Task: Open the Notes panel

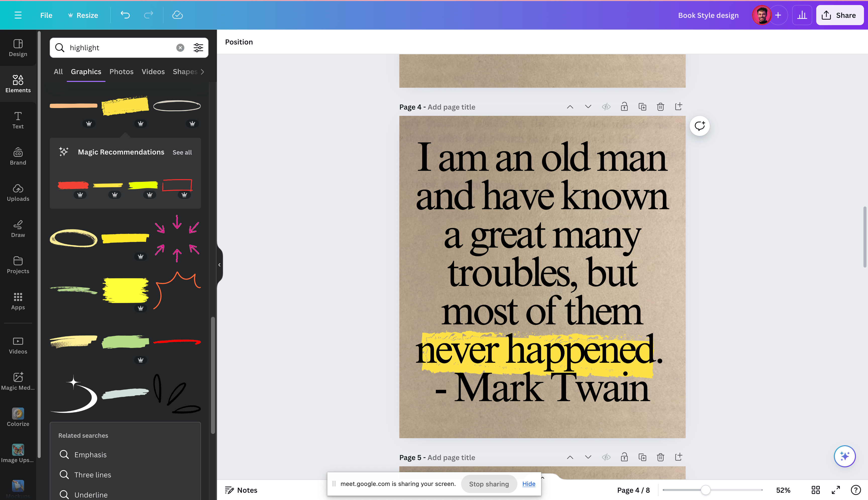Action: pos(241,490)
